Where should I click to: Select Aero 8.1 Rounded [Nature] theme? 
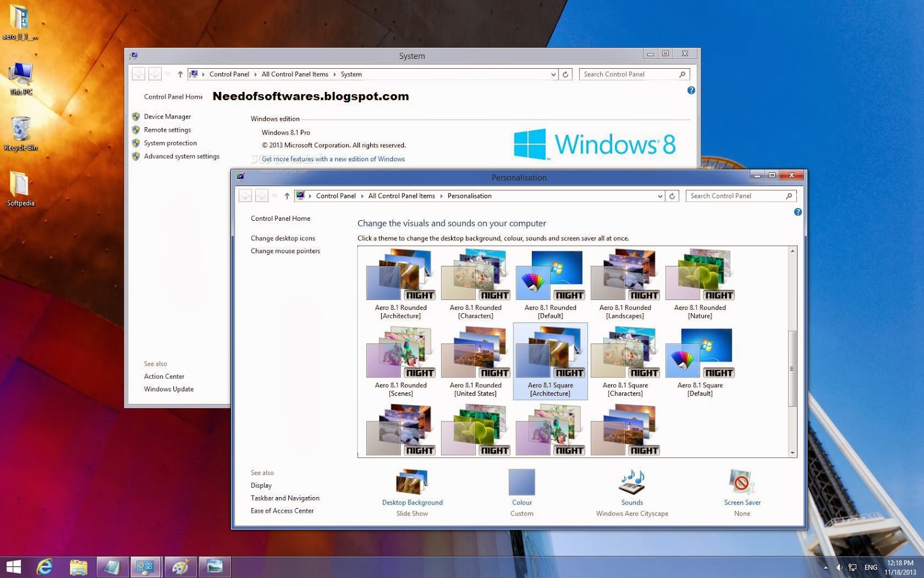(x=700, y=284)
